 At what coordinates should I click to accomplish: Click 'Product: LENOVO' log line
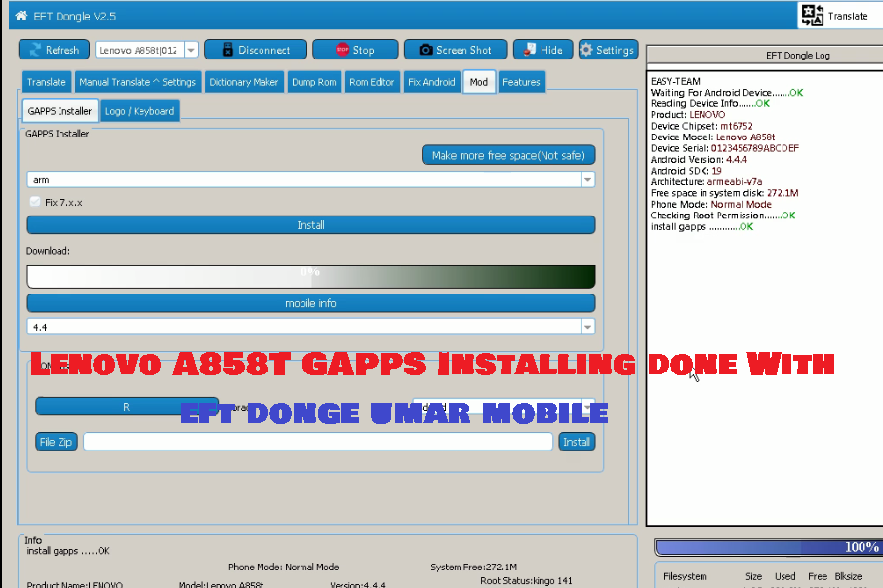pos(688,115)
